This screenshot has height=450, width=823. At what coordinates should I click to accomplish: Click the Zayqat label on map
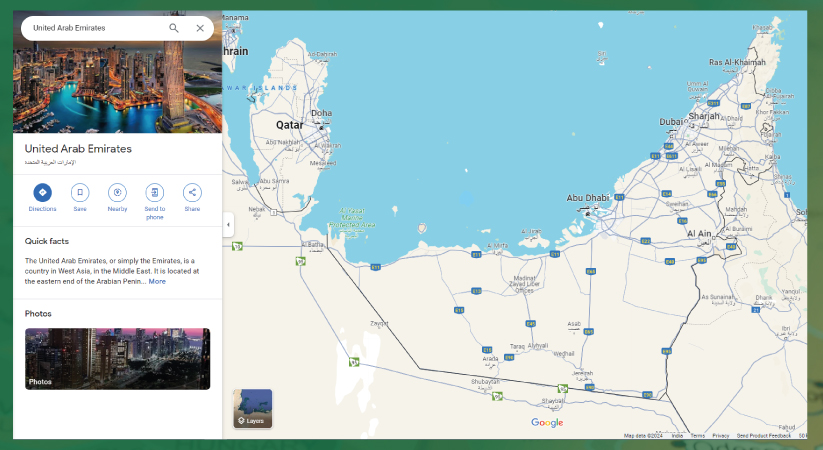point(379,323)
